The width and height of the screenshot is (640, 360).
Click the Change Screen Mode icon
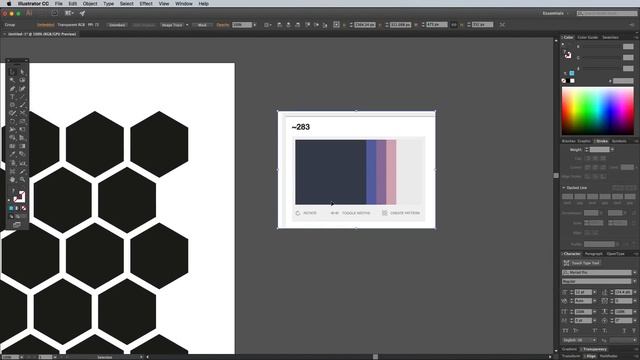coord(17,224)
